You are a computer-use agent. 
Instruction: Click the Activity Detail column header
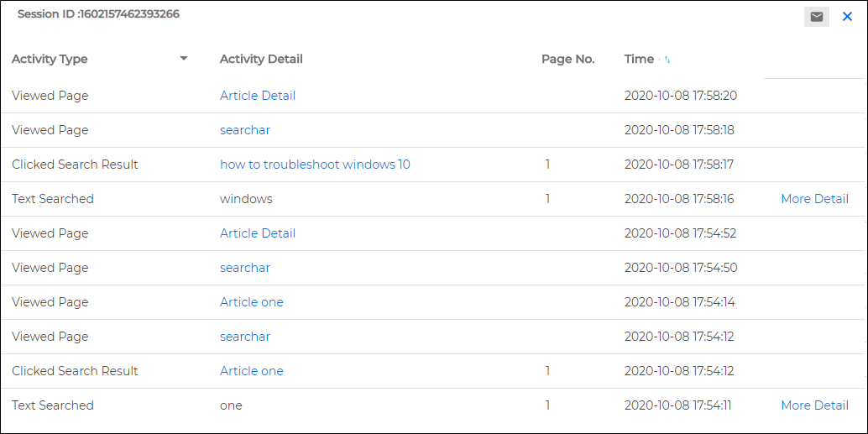point(261,60)
